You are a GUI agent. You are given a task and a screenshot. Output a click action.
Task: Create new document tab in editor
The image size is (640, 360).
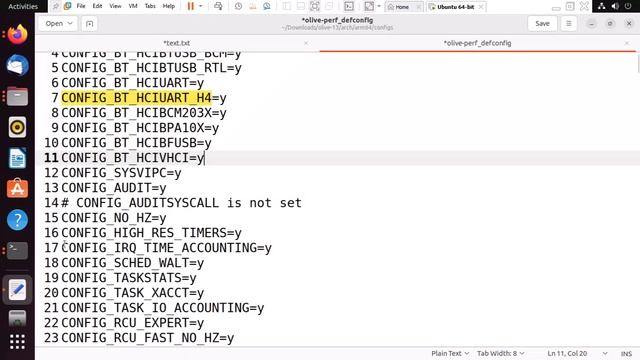click(x=89, y=24)
